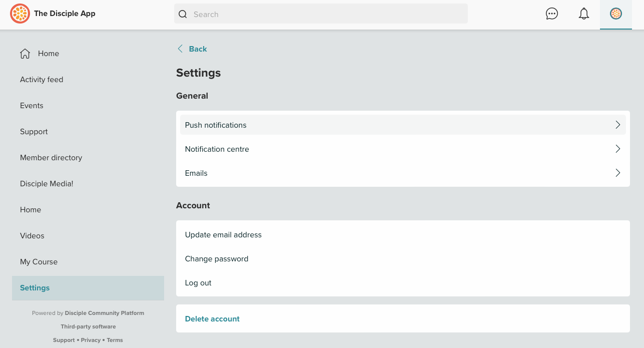Go to Member directory in sidebar
Image resolution: width=644 pixels, height=348 pixels.
(x=51, y=158)
